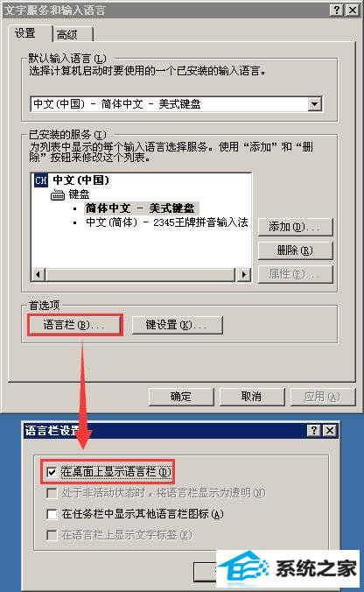Viewport: 364px width, 592px height.
Task: Click the keyboard icon next to 键盘
Action: (58, 194)
